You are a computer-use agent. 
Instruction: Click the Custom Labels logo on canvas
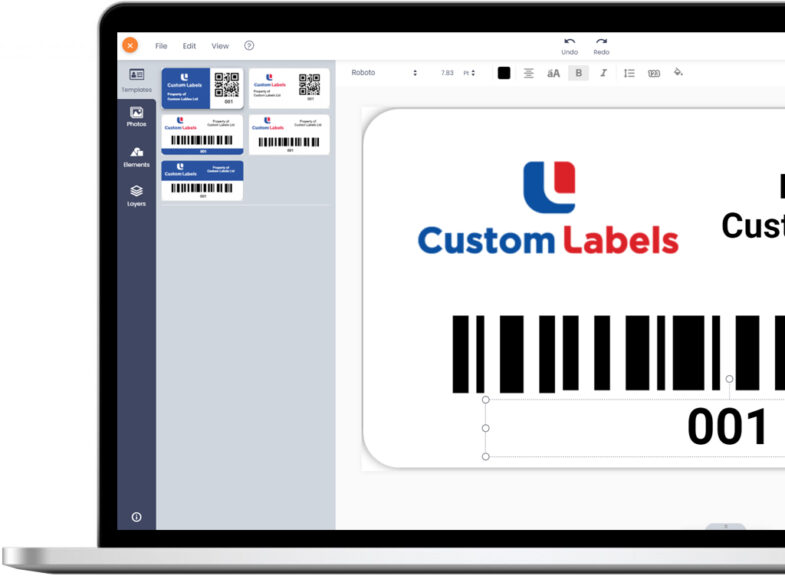tap(548, 208)
